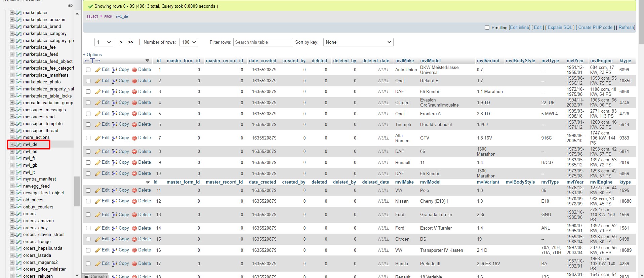The height and width of the screenshot is (278, 644).
Task: Select the checkbox for Ford Granada Turnier row
Action: pyautogui.click(x=88, y=215)
